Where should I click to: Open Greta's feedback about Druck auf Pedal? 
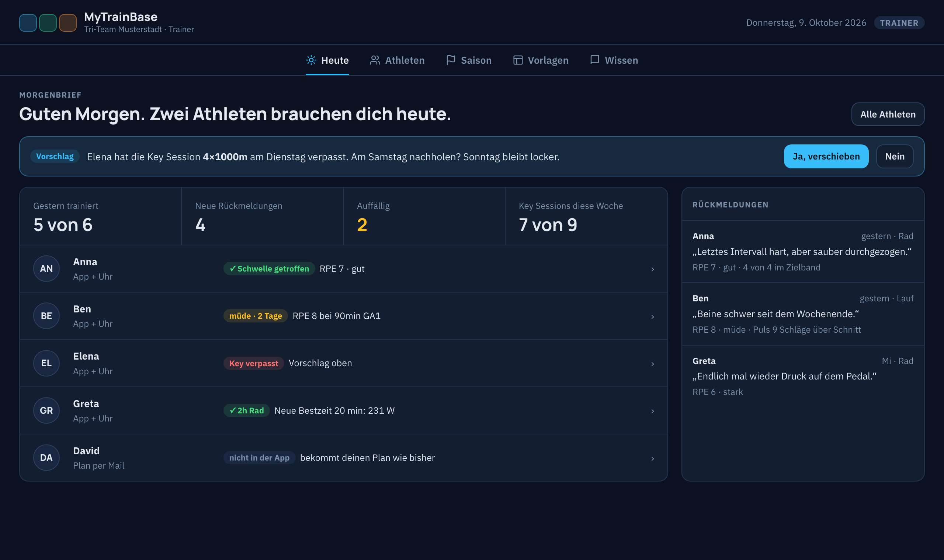[x=803, y=376]
